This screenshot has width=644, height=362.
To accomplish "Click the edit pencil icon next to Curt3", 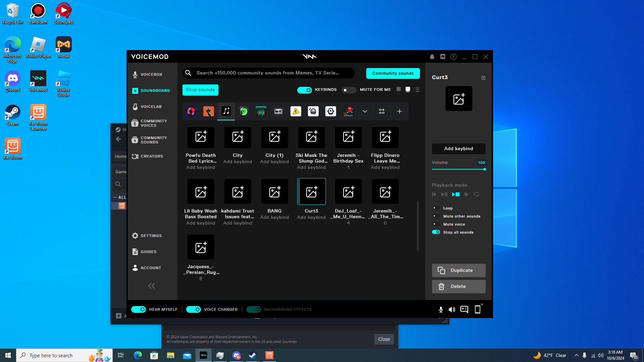I will coord(483,78).
